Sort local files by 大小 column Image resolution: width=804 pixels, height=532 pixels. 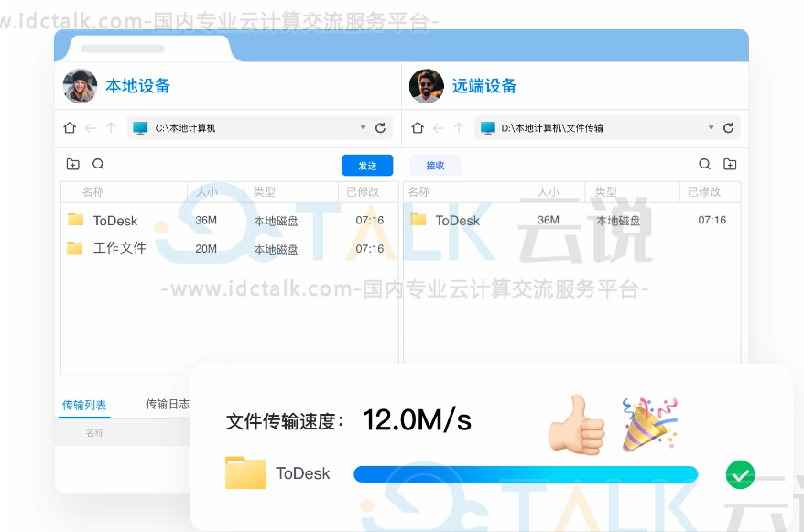(x=207, y=191)
